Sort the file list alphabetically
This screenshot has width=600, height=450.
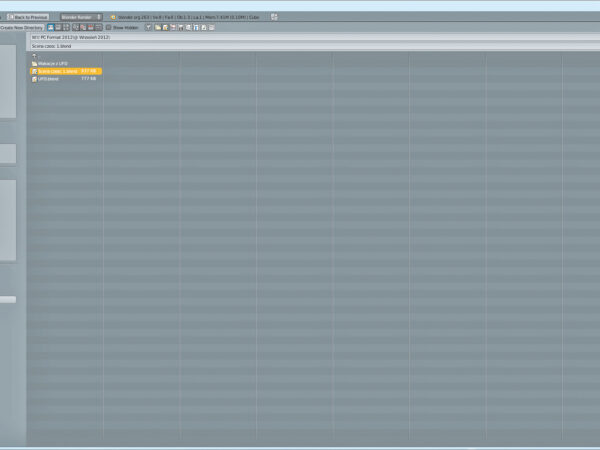coord(75,28)
